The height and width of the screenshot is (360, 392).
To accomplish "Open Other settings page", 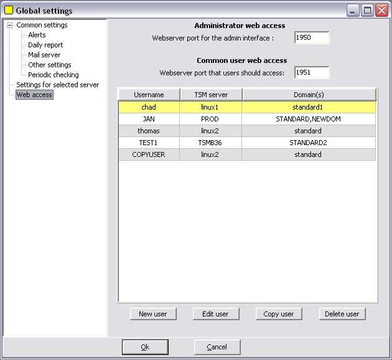I will [49, 65].
